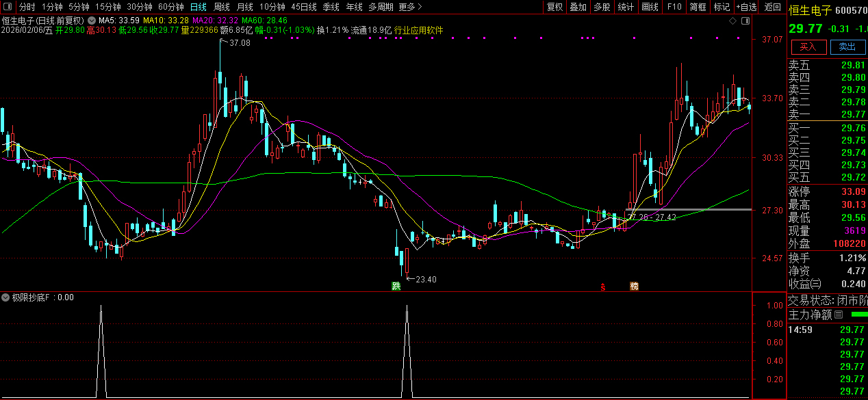Viewport: 868px width, 400px height.
Task: Click the 收益(三) 0.240 row
Action: click(827, 284)
